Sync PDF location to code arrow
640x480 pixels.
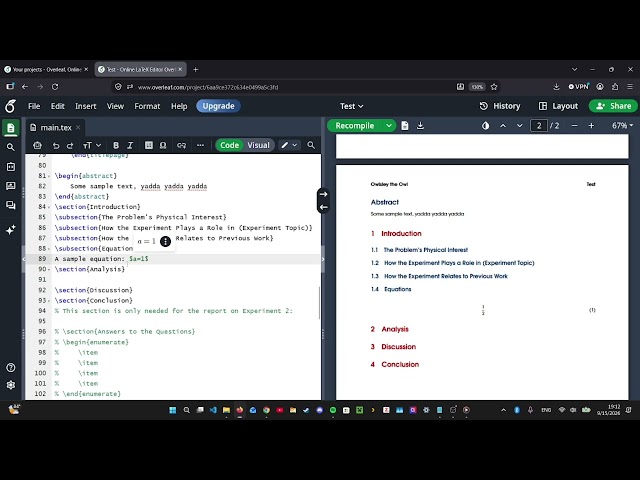(x=323, y=207)
